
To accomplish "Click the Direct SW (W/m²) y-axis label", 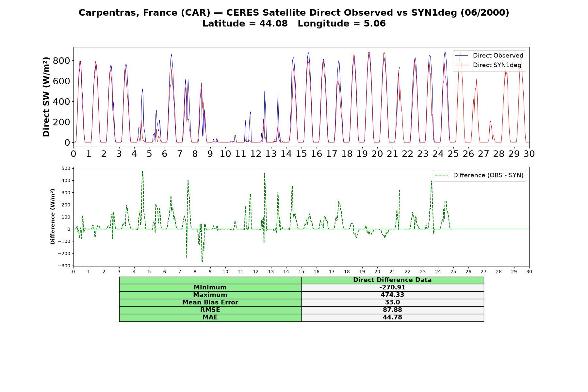I will point(46,97).
